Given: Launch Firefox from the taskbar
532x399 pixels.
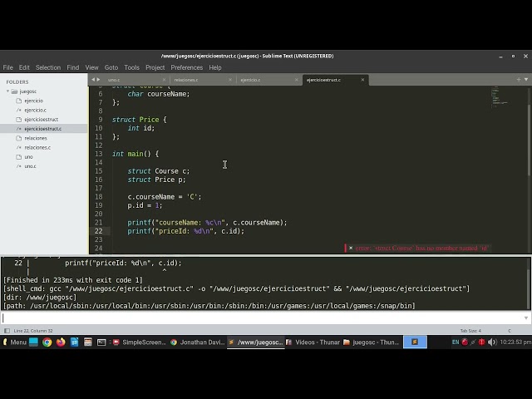Looking at the screenshot, I should point(61,342).
